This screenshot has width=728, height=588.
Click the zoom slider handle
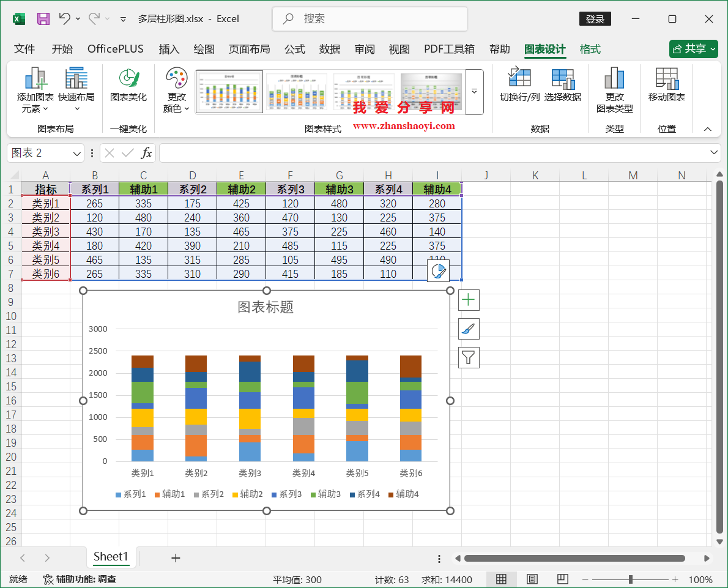631,579
